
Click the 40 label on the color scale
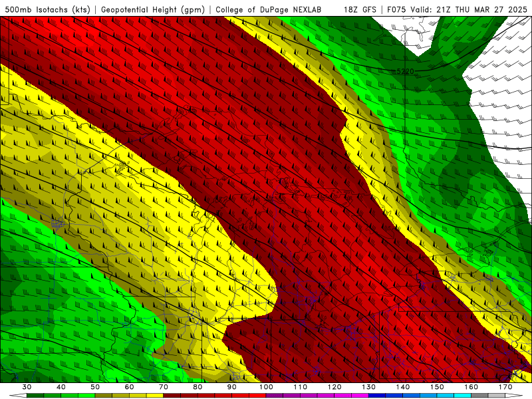61,387
